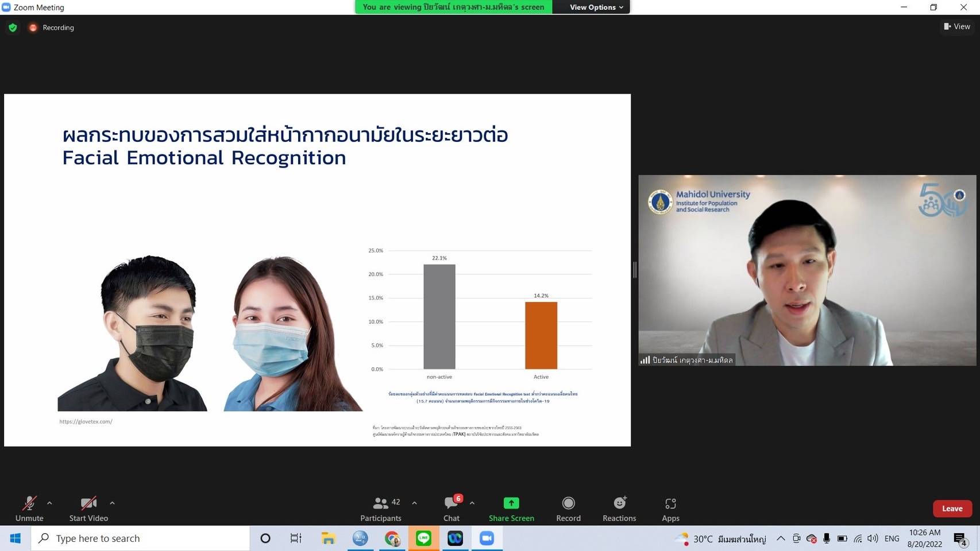
Task: Expand video options arrow beside Start Video
Action: [x=112, y=503]
